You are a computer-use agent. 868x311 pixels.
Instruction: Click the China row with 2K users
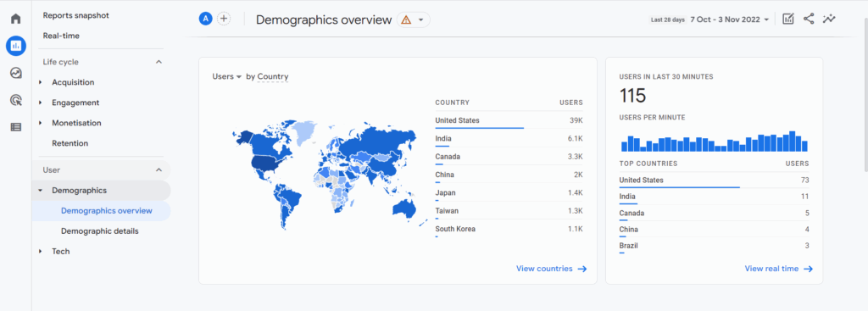click(x=509, y=175)
